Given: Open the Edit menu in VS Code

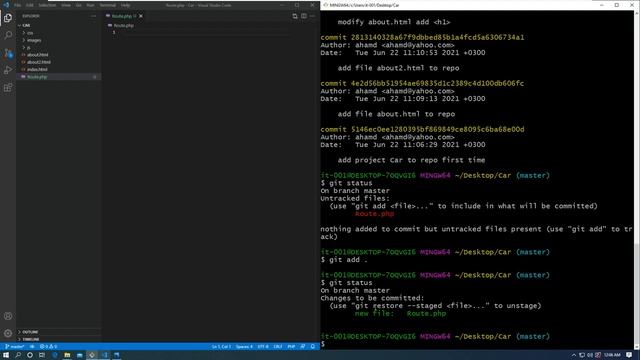Looking at the screenshot, I should pos(30,5).
